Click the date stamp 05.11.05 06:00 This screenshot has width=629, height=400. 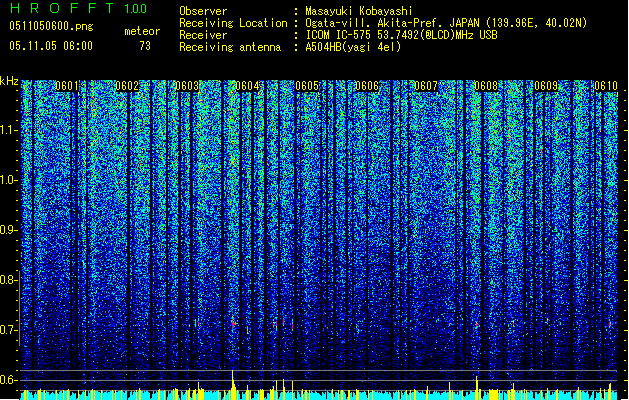click(x=51, y=46)
